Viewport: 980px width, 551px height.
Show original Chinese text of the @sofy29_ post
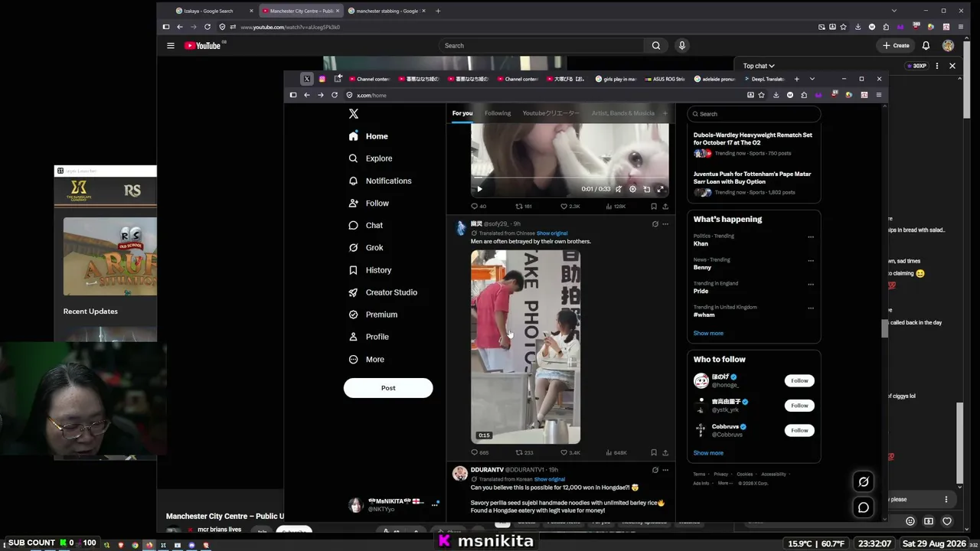(x=552, y=233)
